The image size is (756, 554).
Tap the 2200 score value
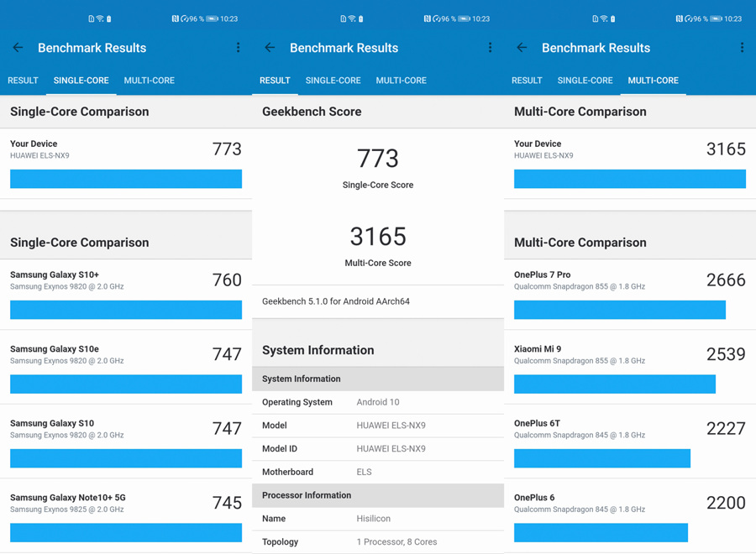tap(726, 503)
